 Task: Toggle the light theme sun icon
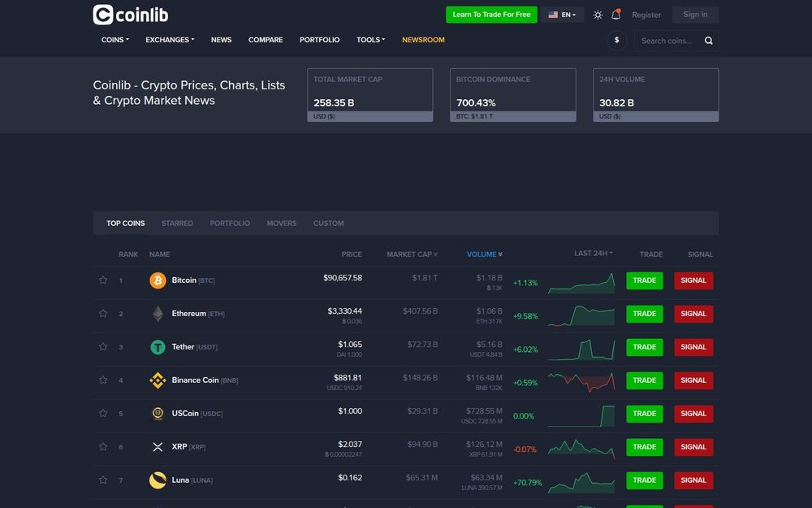[x=598, y=15]
